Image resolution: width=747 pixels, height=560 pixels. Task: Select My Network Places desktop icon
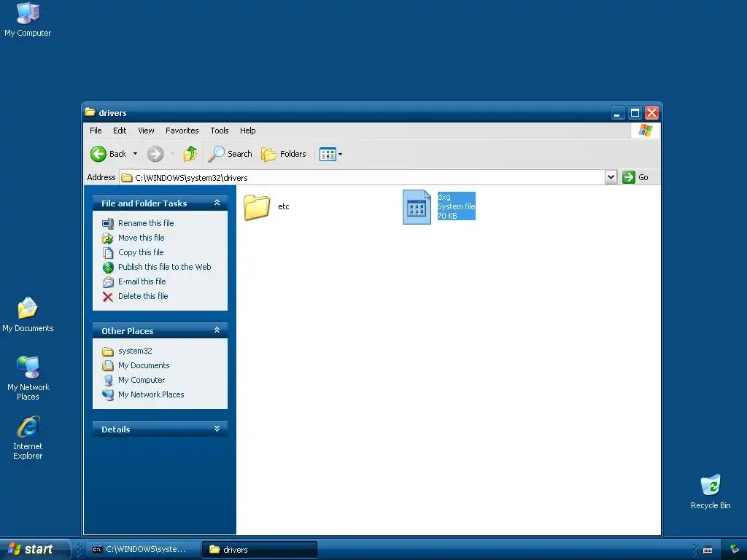[28, 378]
